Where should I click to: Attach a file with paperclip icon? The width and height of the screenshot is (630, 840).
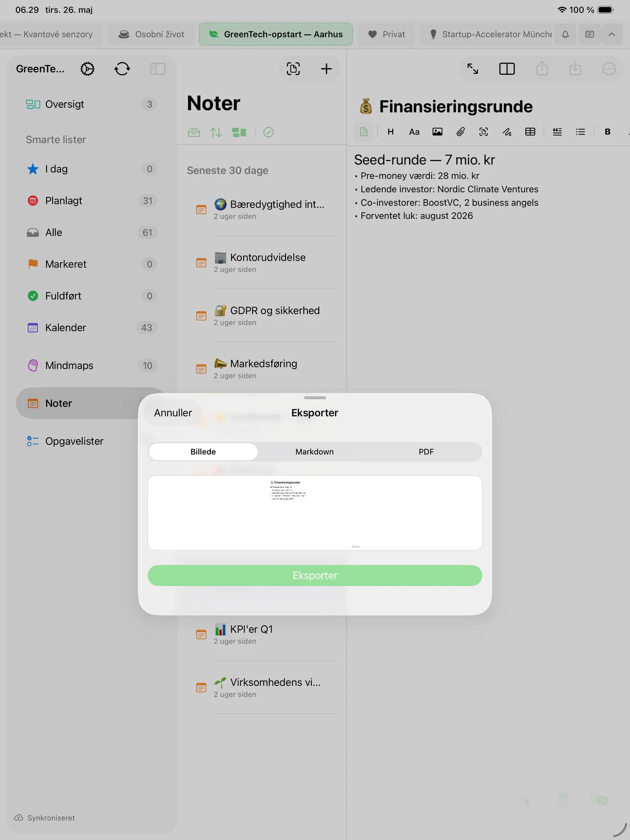click(461, 132)
